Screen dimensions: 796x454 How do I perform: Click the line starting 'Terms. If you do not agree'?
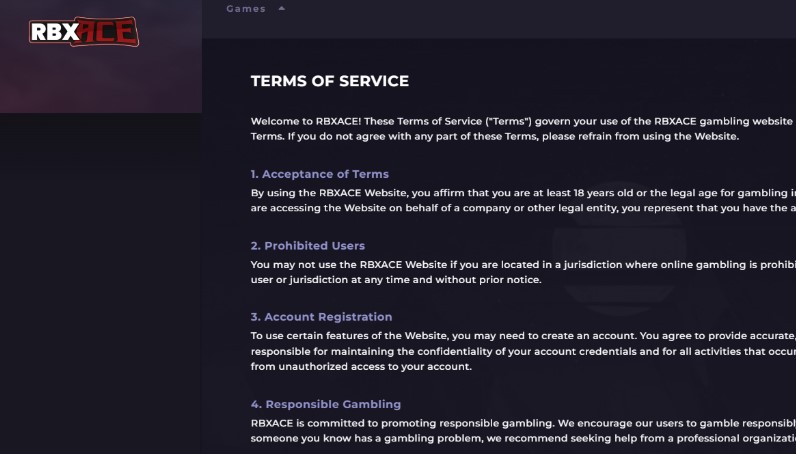click(495, 137)
